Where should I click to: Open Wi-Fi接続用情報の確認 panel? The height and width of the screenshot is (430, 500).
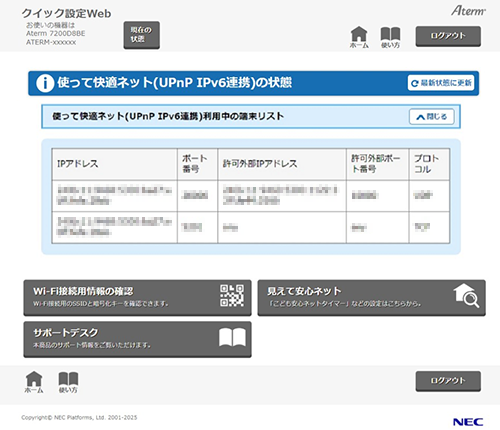point(137,298)
